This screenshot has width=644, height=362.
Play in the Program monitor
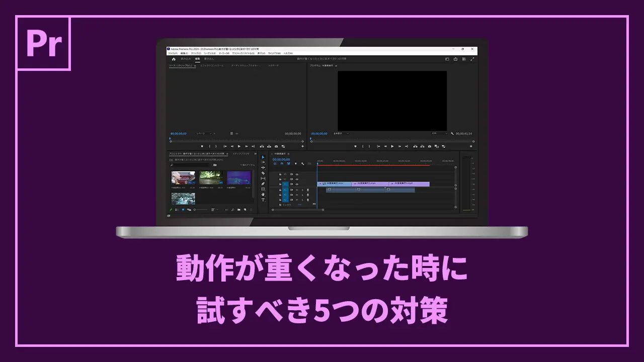(x=392, y=146)
